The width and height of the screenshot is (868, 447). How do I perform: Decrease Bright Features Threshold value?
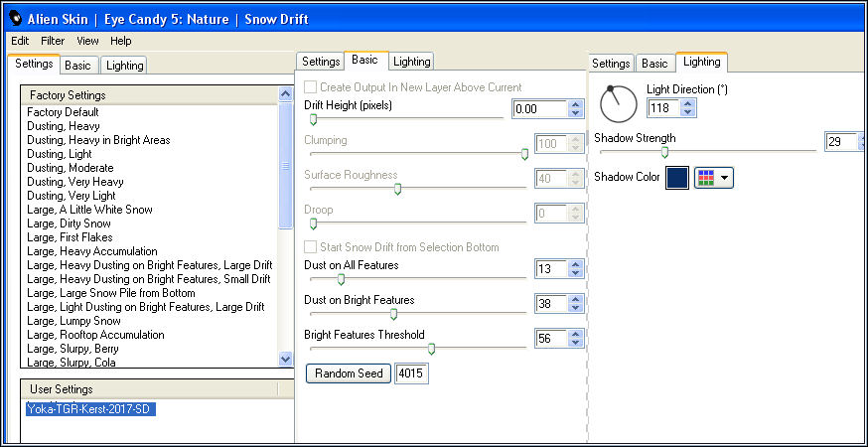(x=576, y=343)
